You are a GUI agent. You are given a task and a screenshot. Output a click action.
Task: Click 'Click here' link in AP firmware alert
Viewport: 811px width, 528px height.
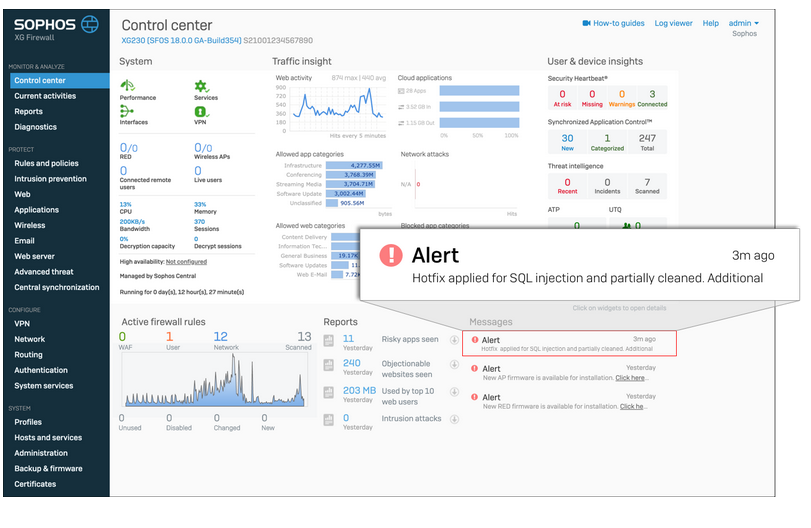point(630,378)
